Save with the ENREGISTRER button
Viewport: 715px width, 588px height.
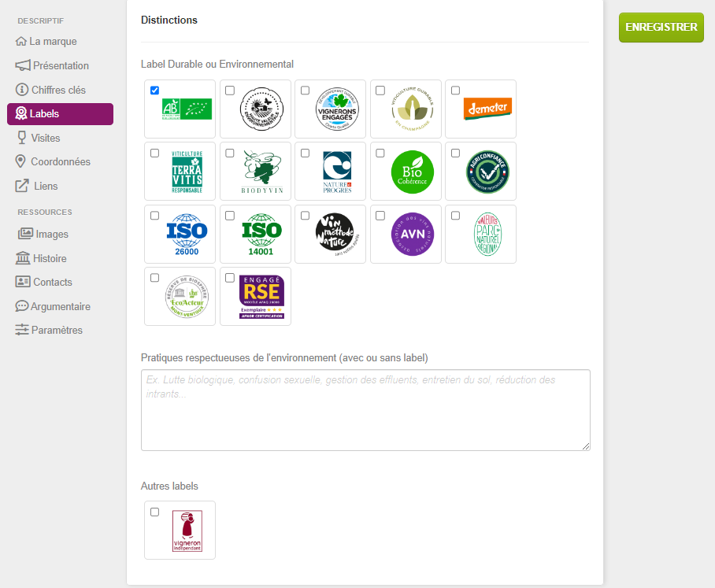[661, 28]
